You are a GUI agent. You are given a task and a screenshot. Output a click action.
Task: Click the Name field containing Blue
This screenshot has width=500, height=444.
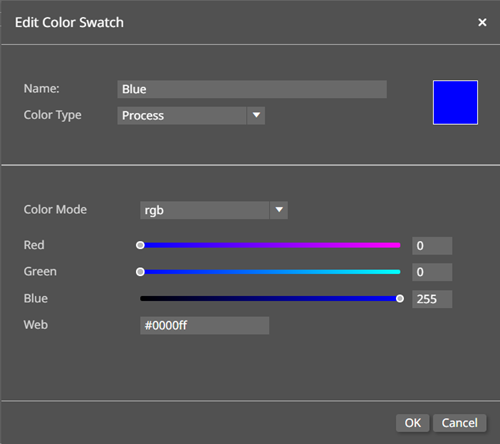click(252, 89)
